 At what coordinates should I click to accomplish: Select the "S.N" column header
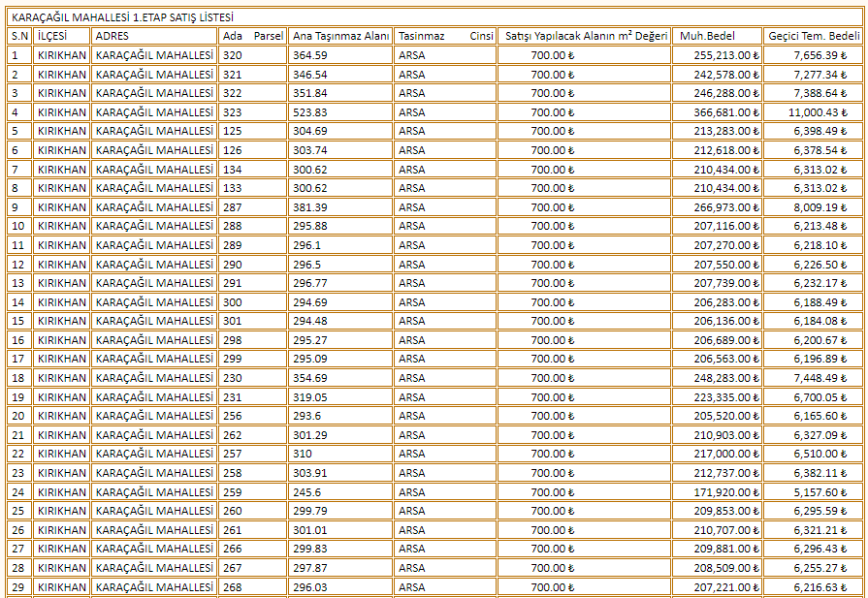click(19, 36)
